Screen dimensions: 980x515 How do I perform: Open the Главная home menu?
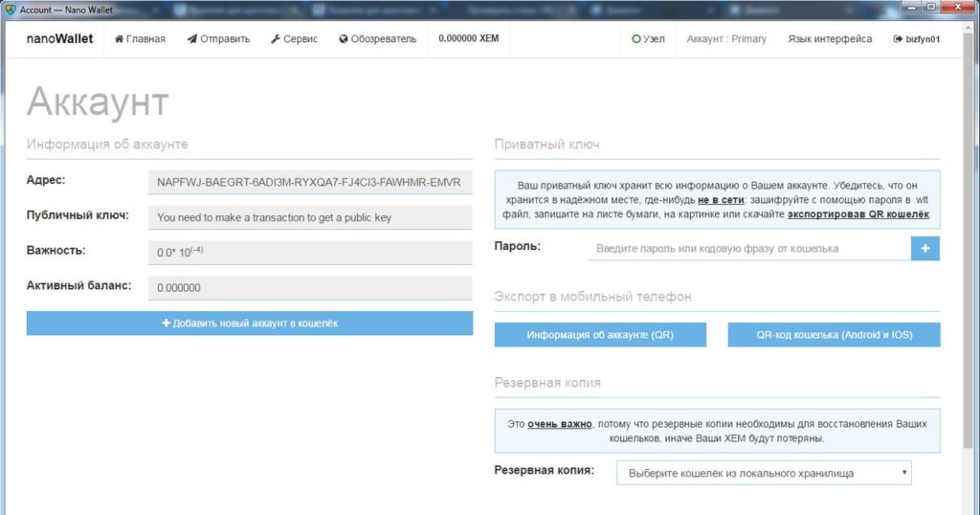tap(140, 38)
